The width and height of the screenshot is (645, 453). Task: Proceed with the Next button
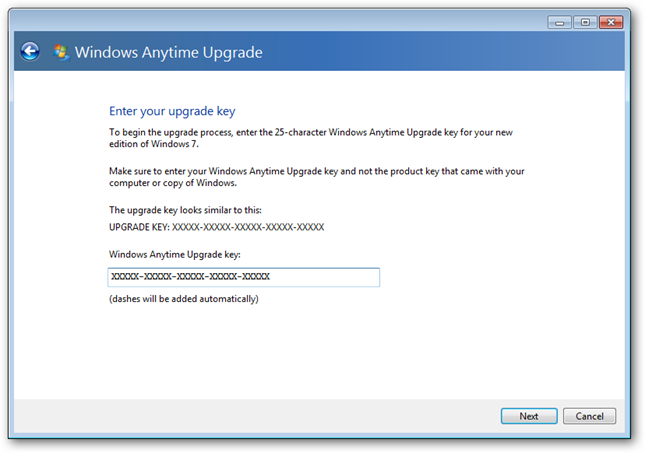click(529, 416)
